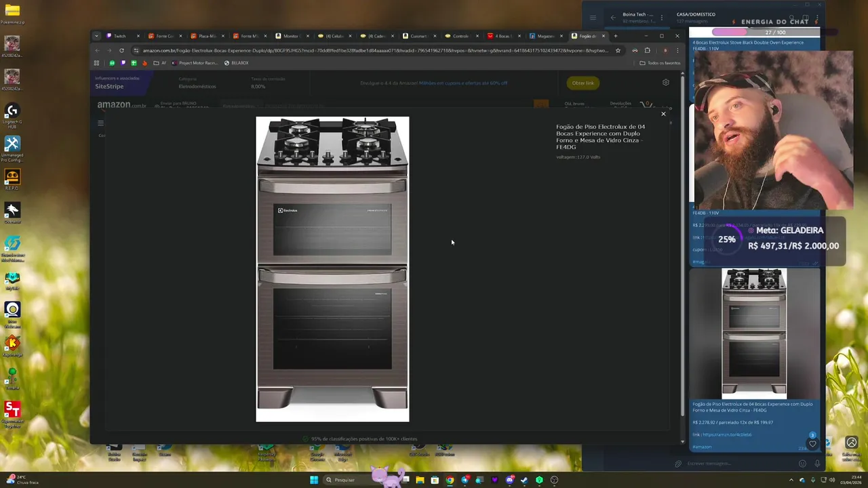
Task: Show hidden system tray icons
Action: pyautogui.click(x=791, y=480)
